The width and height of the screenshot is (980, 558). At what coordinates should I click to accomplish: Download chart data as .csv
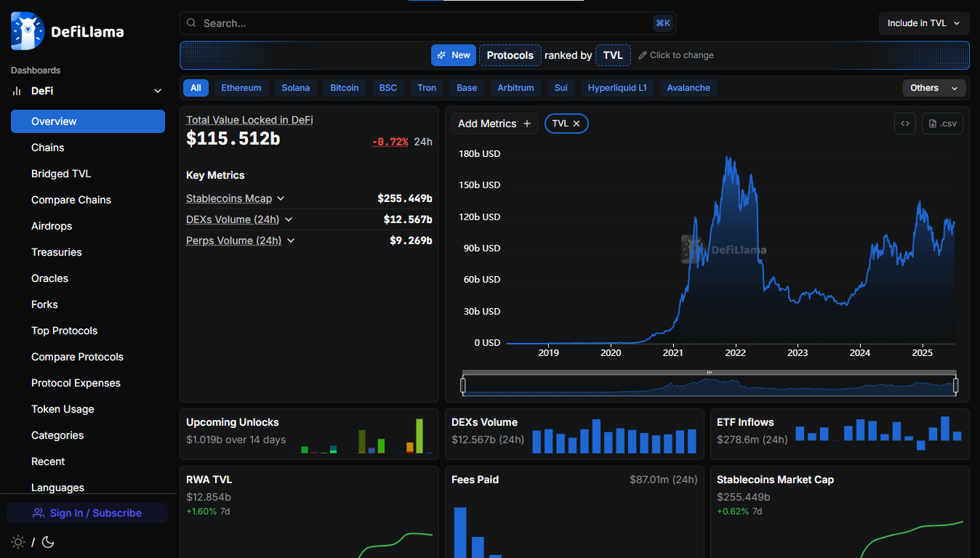942,124
